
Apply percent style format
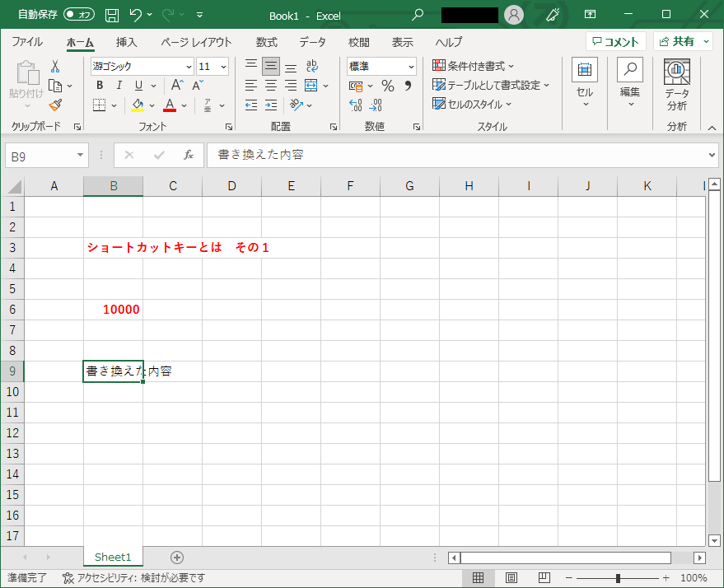click(388, 86)
